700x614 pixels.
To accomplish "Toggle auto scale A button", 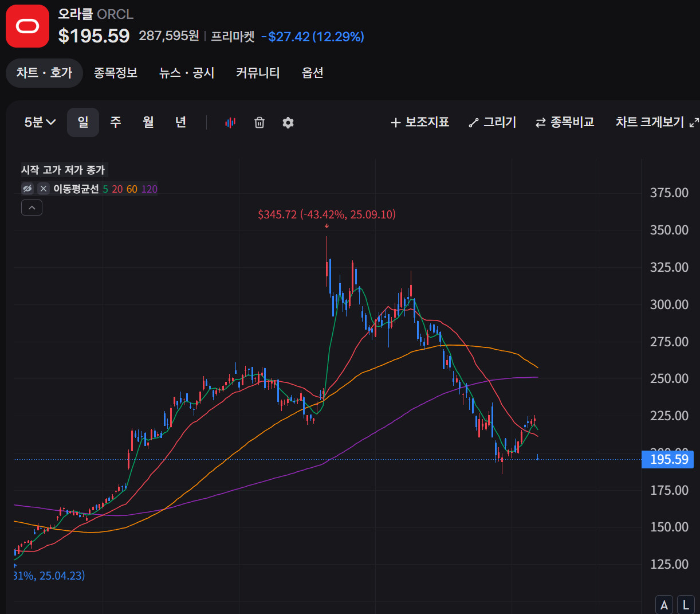I will [664, 605].
